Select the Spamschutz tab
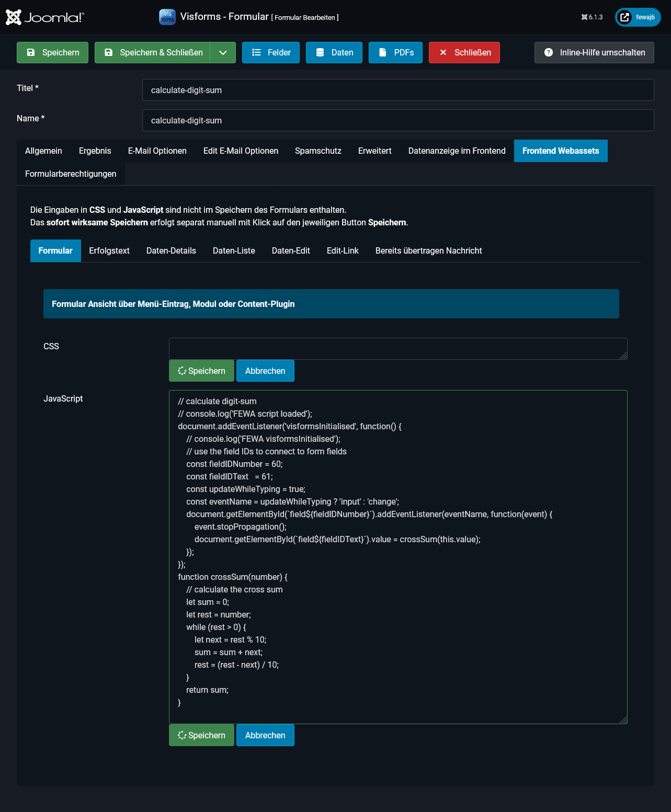The width and height of the screenshot is (671, 812). (x=318, y=151)
